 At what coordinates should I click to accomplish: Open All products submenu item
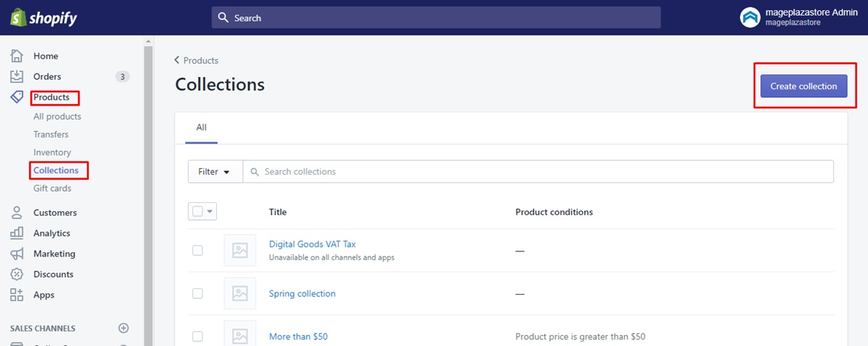[57, 116]
